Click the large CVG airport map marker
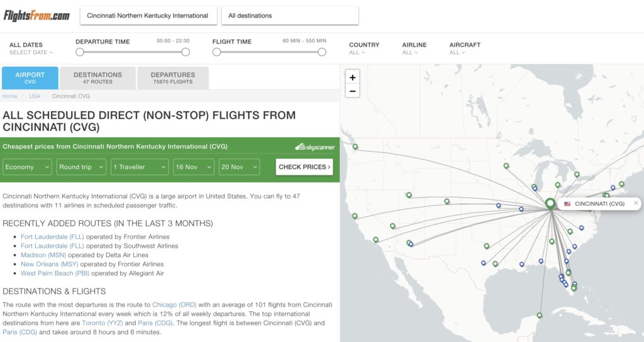 (x=550, y=203)
